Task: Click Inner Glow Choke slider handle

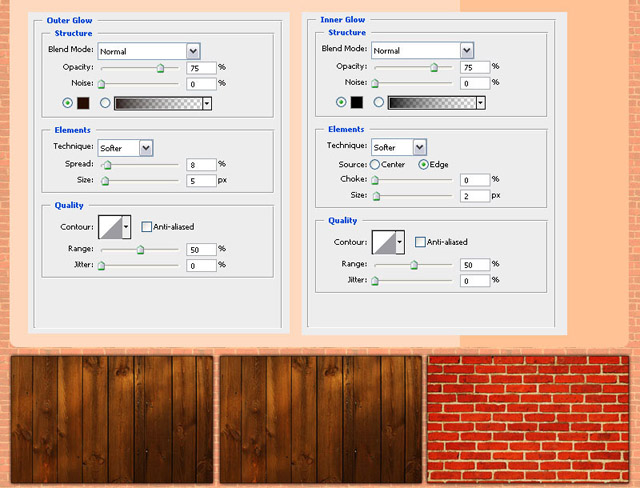Action: point(375,180)
